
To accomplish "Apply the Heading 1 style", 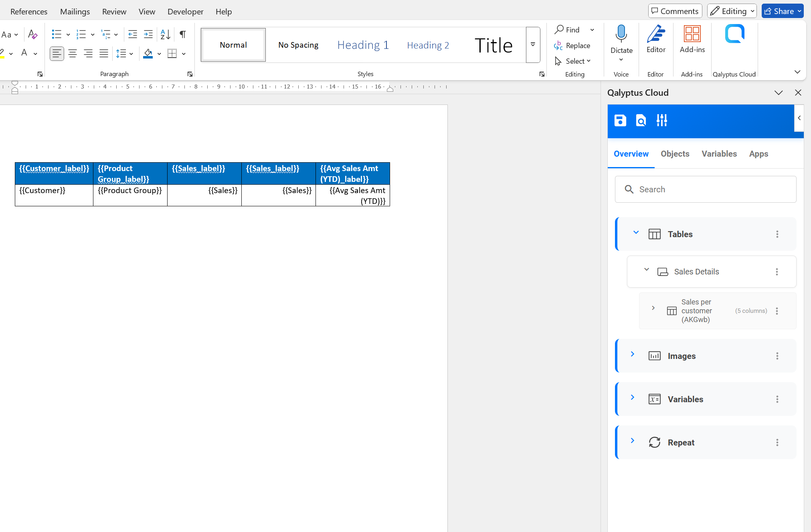I will (363, 44).
